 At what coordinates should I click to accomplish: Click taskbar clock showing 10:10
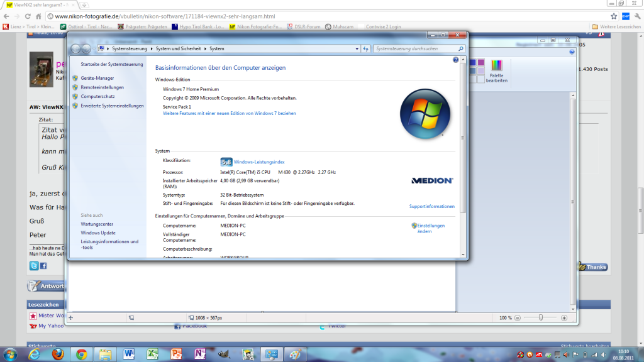click(623, 354)
